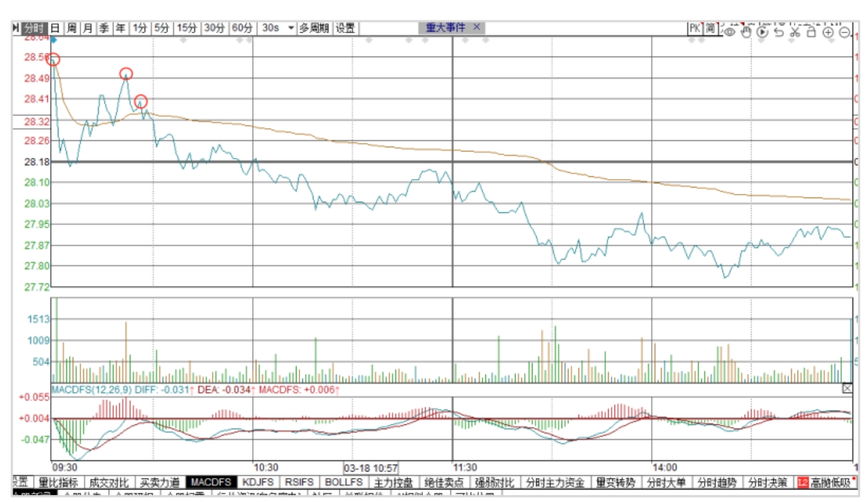Close the MACDFS indicator panel
Viewport: 868px width, 502px height.
(x=847, y=388)
